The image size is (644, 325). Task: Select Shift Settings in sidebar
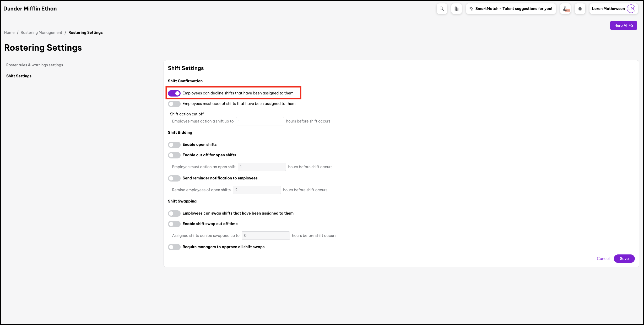[19, 76]
